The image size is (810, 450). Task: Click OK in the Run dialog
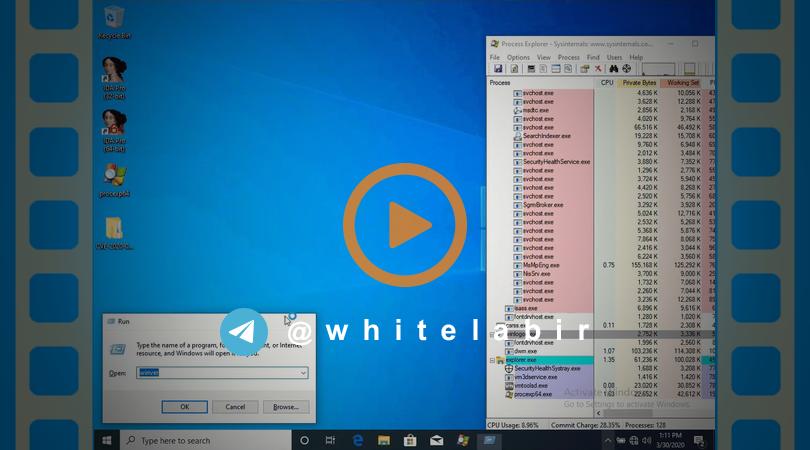pyautogui.click(x=184, y=407)
